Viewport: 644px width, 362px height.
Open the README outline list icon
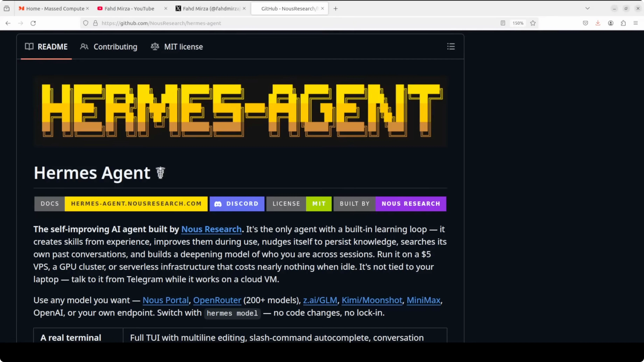pos(451,47)
